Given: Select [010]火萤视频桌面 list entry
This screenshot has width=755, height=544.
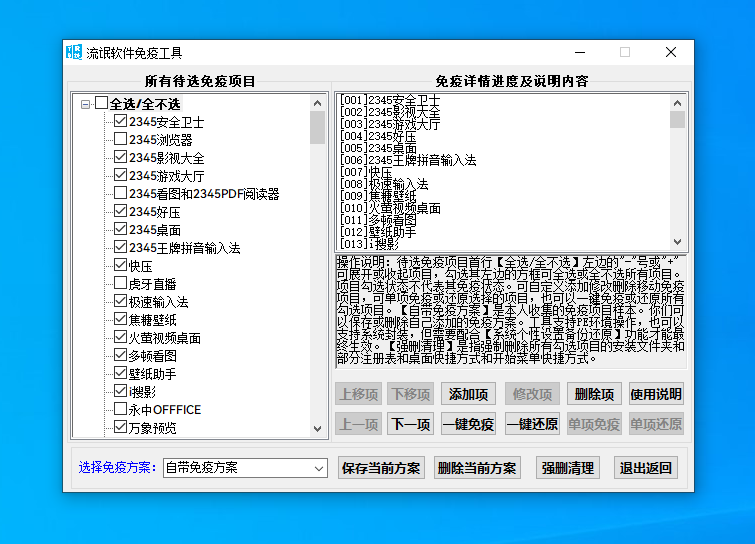Looking at the screenshot, I should coord(390,208).
